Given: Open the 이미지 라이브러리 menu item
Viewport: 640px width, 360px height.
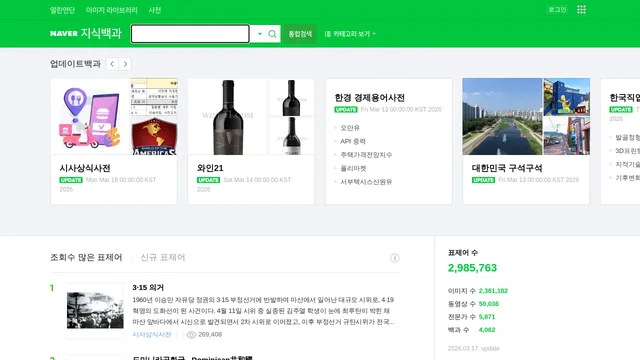Looking at the screenshot, I should (x=111, y=10).
